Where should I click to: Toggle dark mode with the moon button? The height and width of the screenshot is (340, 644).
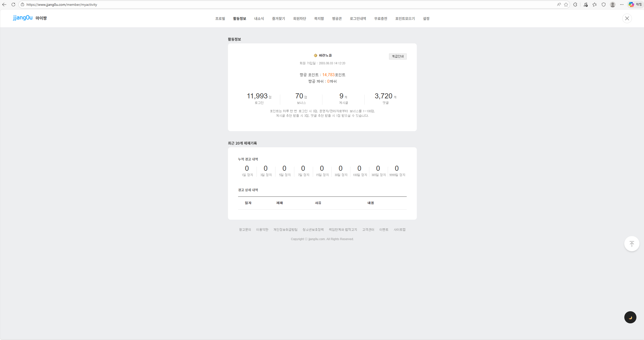pos(630,317)
